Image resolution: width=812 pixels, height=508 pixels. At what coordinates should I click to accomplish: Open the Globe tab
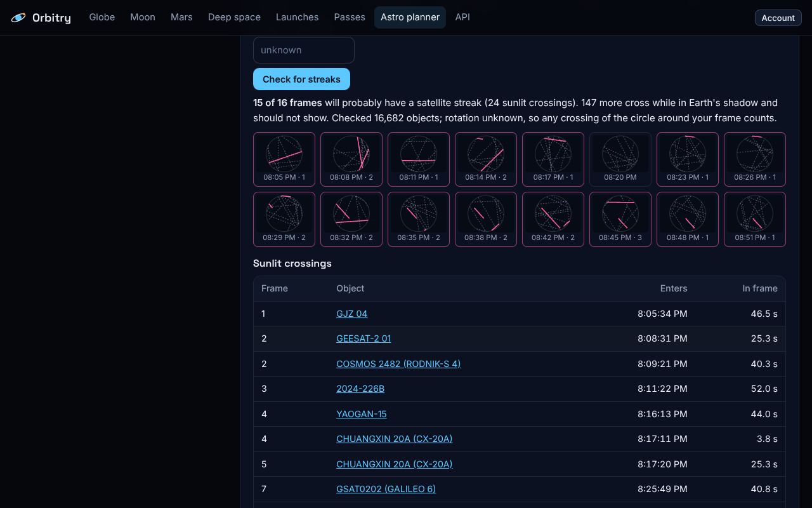[x=102, y=17]
